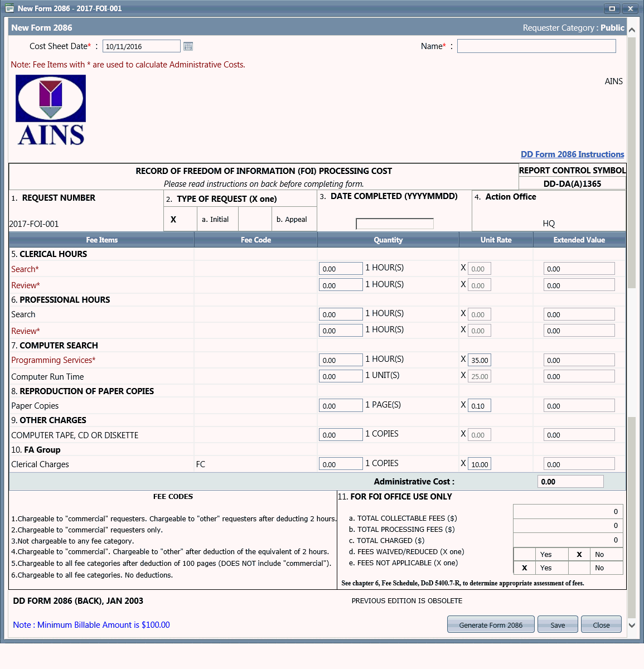Click request number 2017-FOI-001 in the form

click(x=34, y=224)
